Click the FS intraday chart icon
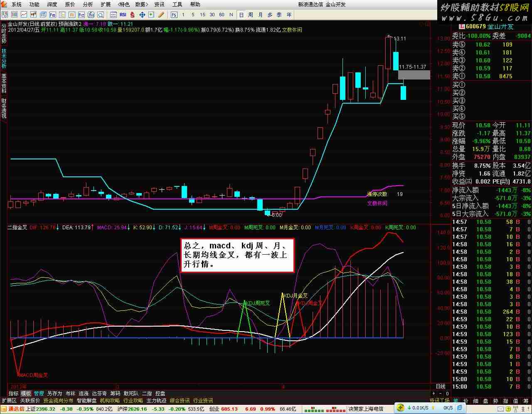532x414 pixels. coord(174,15)
